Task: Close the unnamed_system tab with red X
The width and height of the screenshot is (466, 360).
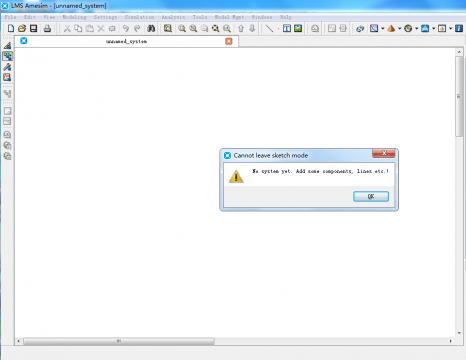Action: click(229, 41)
